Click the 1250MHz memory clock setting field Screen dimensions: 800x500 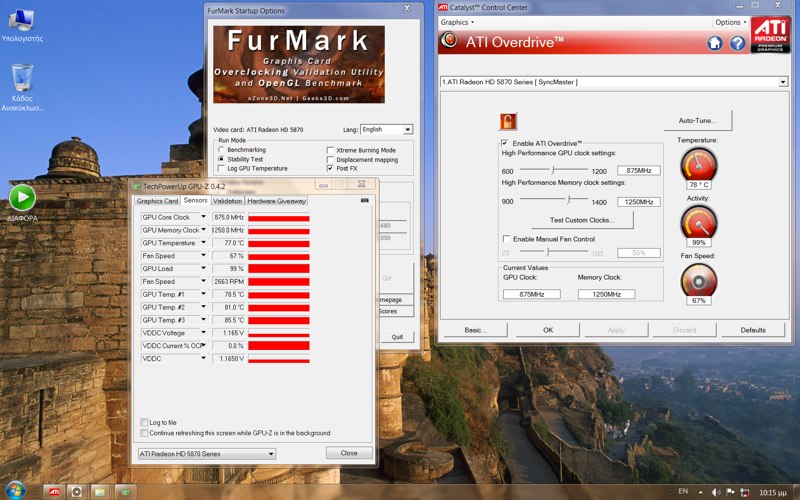coord(639,202)
